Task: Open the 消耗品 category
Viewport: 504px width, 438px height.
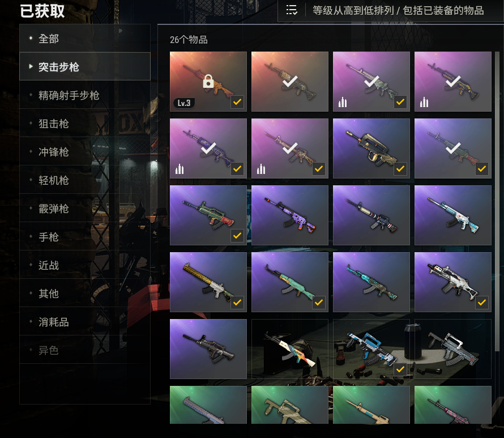Action: 85,322
